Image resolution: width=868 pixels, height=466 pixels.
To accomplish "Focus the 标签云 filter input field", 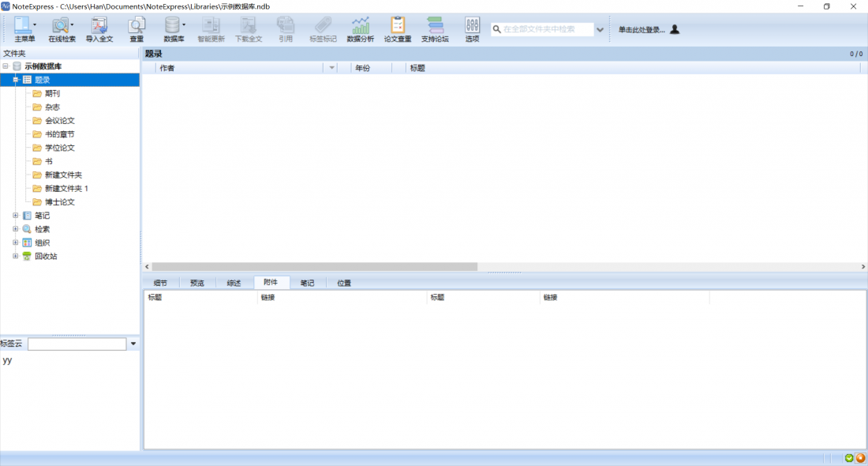I will [x=77, y=344].
